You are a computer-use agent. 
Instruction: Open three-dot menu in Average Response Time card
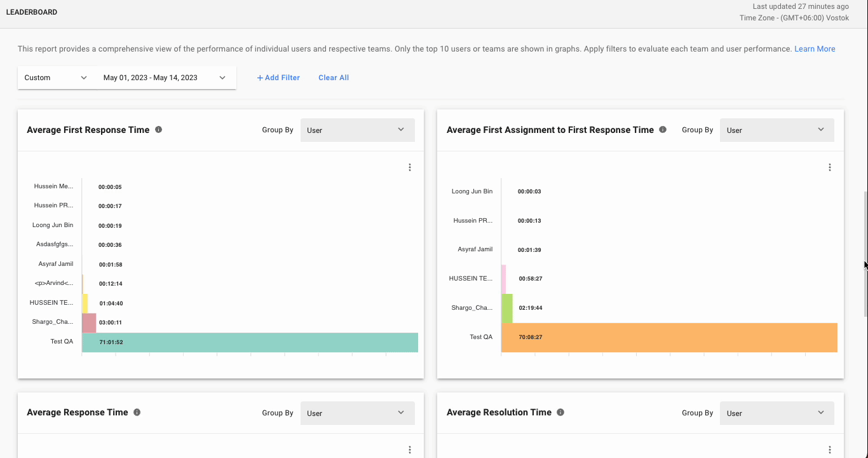410,450
